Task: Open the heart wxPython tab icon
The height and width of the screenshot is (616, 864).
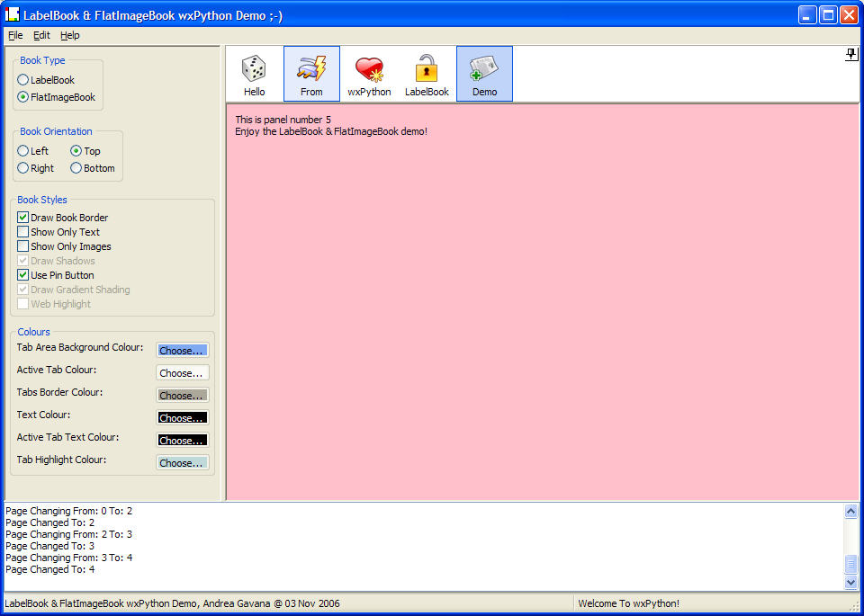Action: click(x=369, y=69)
